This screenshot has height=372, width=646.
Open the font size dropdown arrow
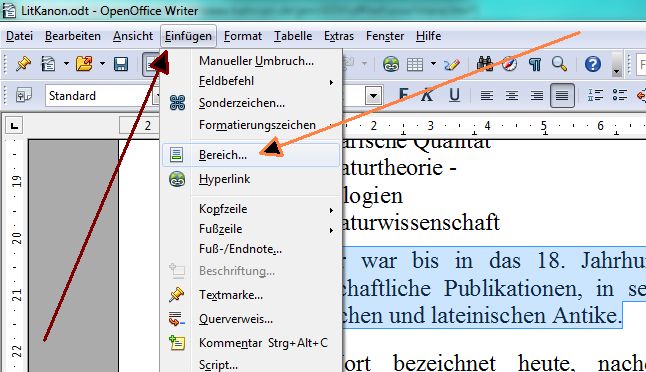(x=373, y=96)
